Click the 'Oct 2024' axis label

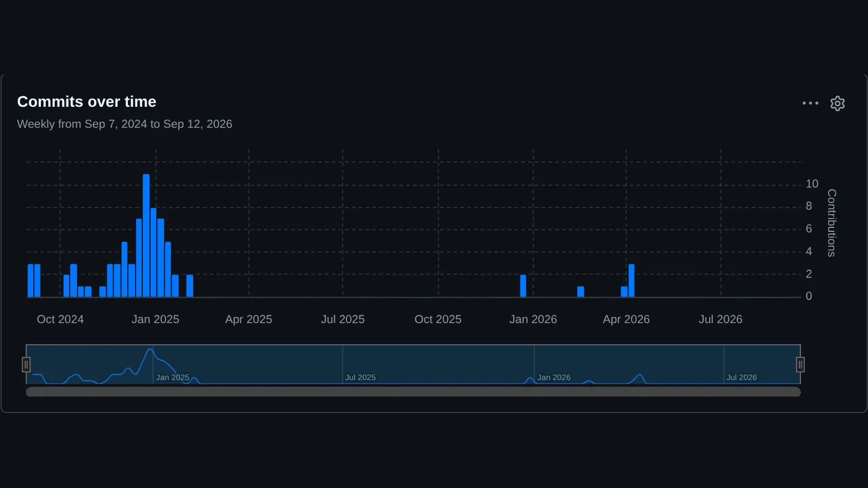[x=60, y=319]
